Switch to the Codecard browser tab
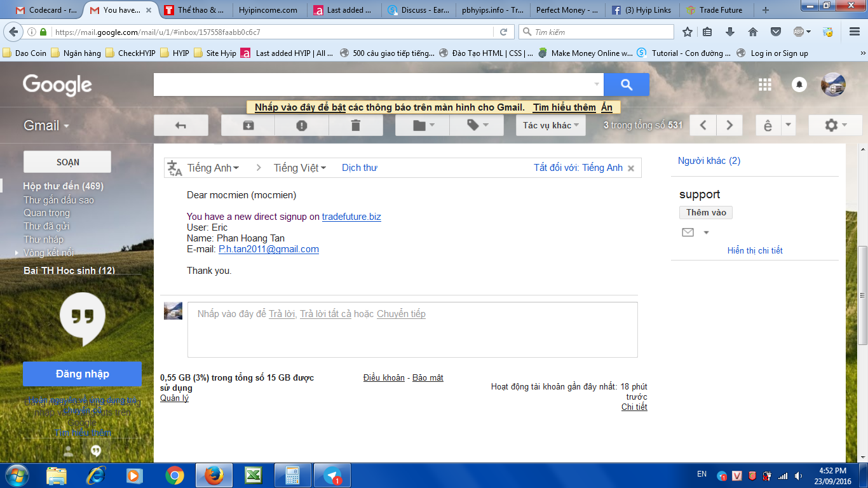This screenshot has height=488, width=868. click(x=46, y=10)
